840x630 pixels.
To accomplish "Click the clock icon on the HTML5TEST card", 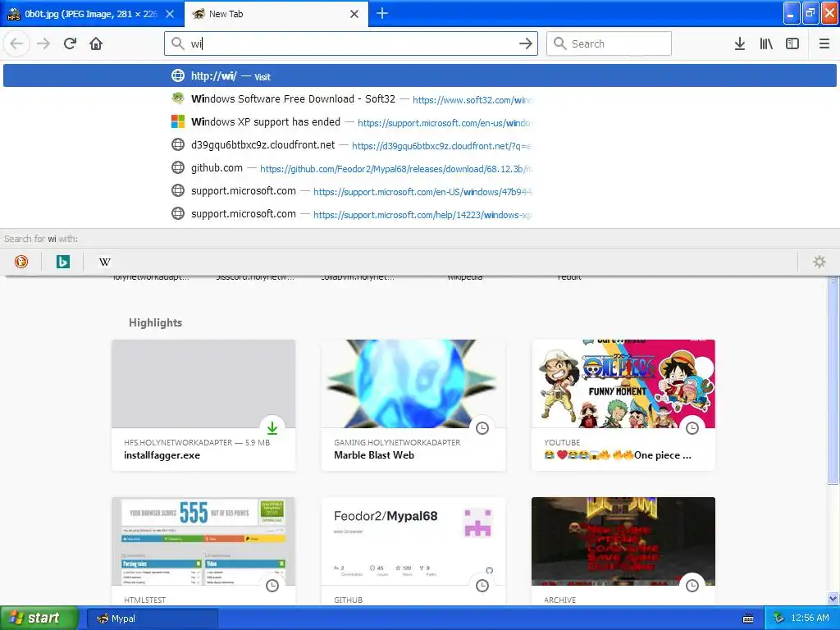I will pyautogui.click(x=272, y=586).
